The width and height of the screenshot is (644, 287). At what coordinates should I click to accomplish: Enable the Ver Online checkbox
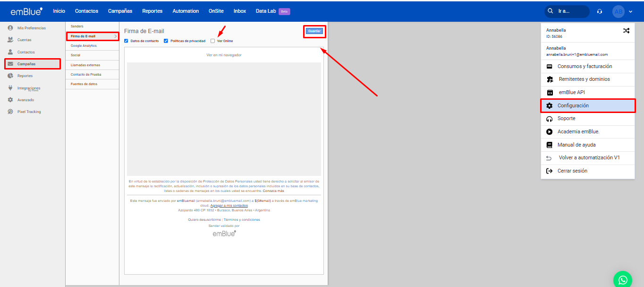coord(212,41)
